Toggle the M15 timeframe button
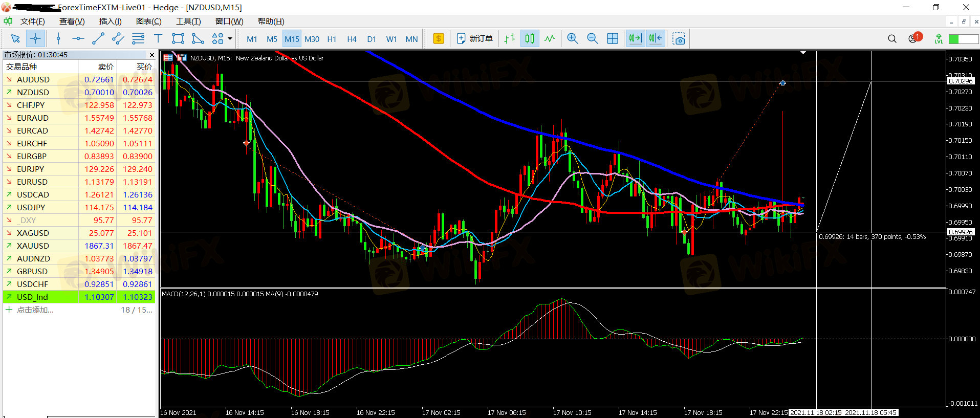This screenshot has height=418, width=980. coord(292,39)
